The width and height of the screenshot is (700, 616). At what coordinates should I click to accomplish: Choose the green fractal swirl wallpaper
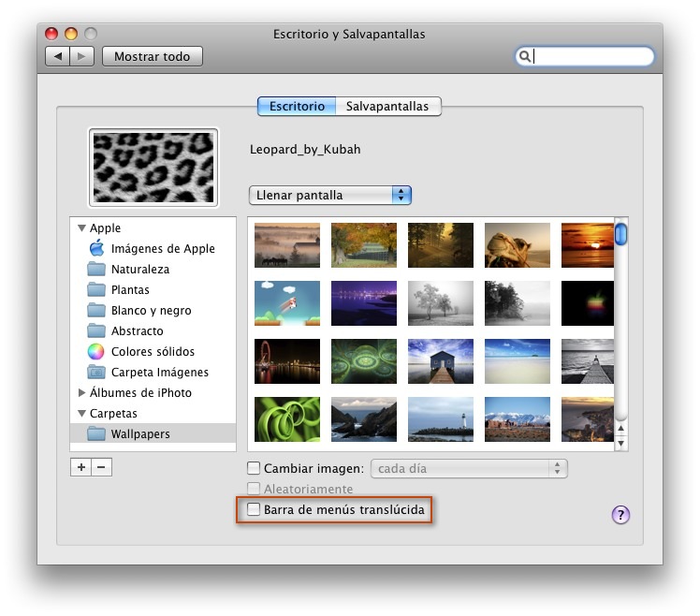point(364,361)
